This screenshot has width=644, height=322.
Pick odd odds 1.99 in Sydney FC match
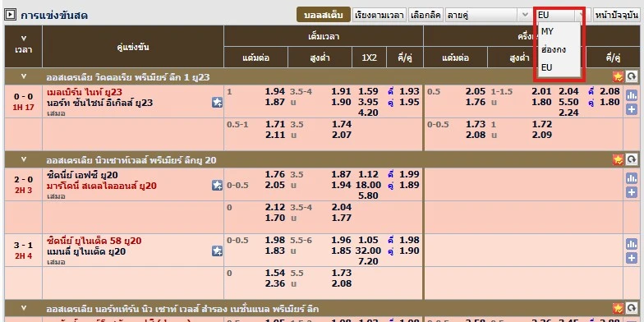(409, 174)
